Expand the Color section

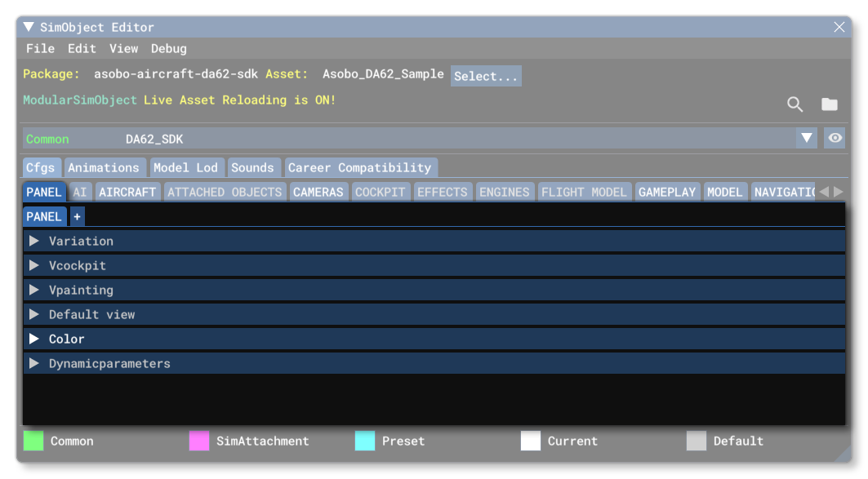(x=35, y=339)
